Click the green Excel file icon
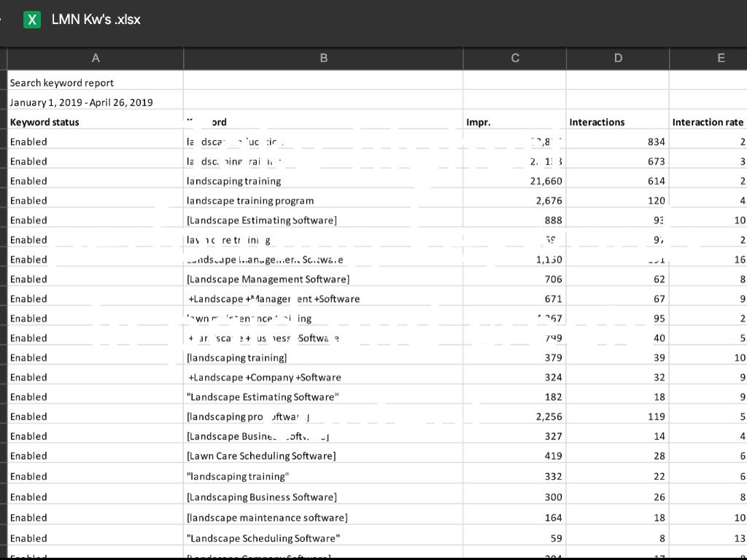Image resolution: width=747 pixels, height=560 pixels. (x=32, y=20)
